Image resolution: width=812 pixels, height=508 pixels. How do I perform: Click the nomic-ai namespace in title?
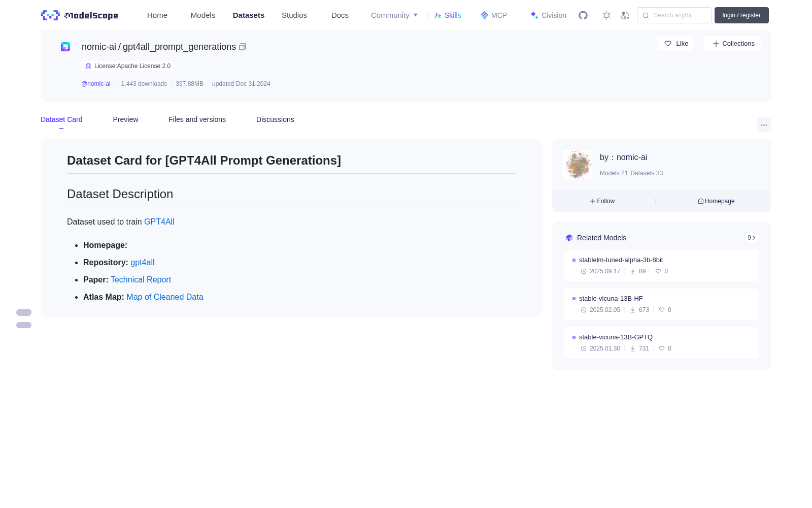point(99,47)
